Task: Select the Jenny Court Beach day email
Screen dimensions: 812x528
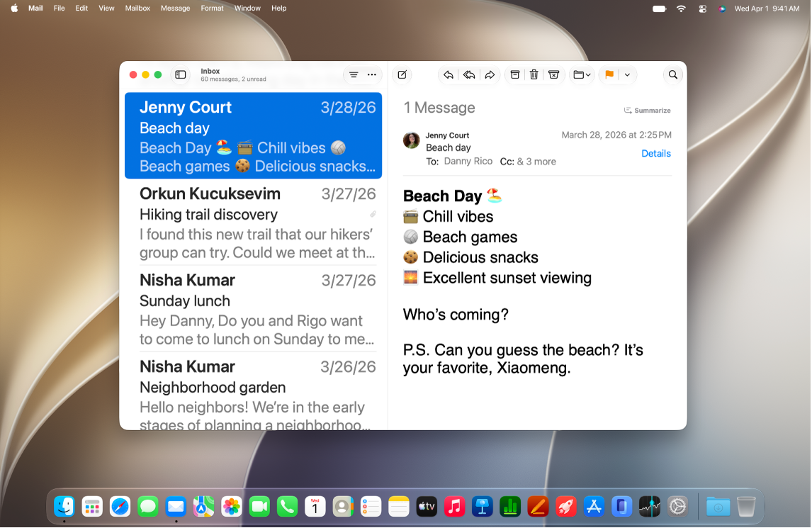Action: coord(253,136)
